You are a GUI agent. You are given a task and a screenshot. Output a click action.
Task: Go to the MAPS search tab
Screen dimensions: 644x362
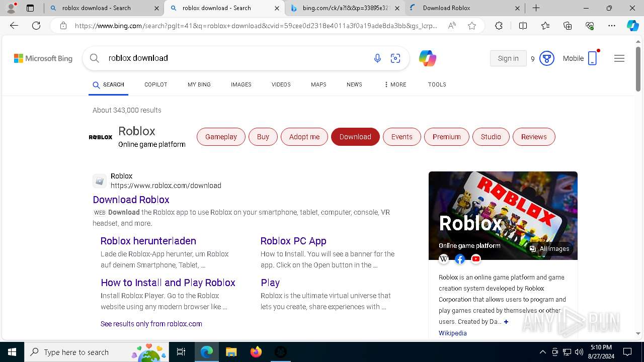[318, 84]
